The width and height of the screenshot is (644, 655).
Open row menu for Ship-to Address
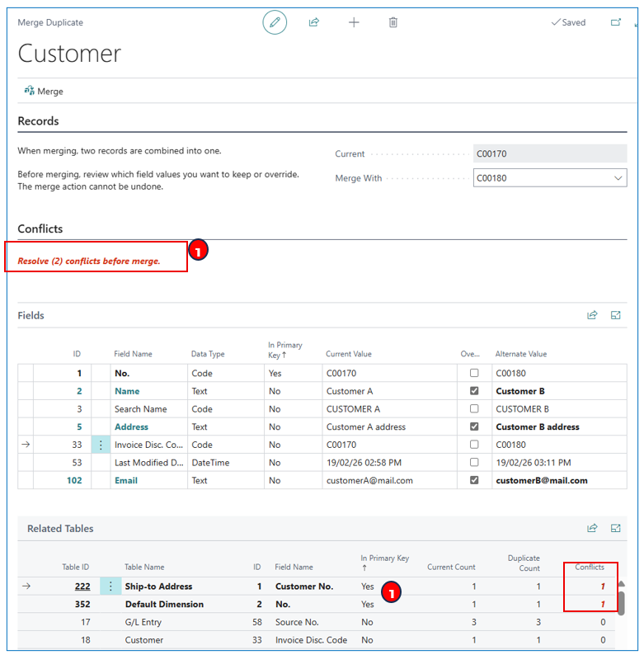(110, 587)
